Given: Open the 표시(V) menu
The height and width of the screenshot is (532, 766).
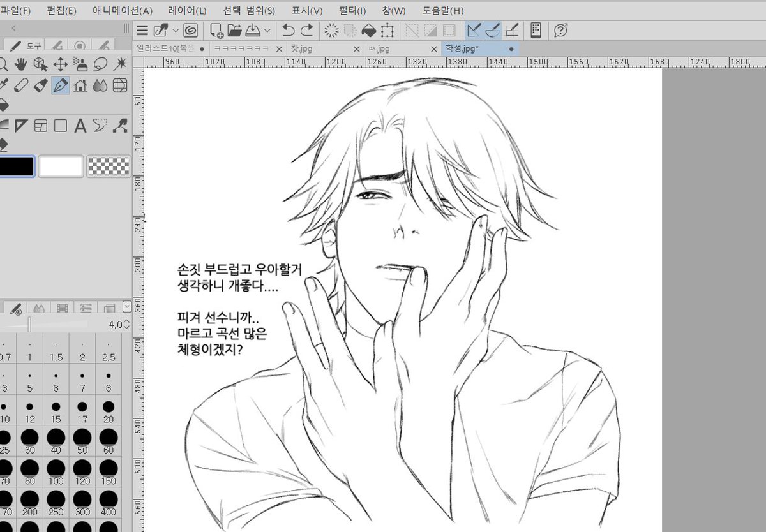Looking at the screenshot, I should click(x=307, y=11).
